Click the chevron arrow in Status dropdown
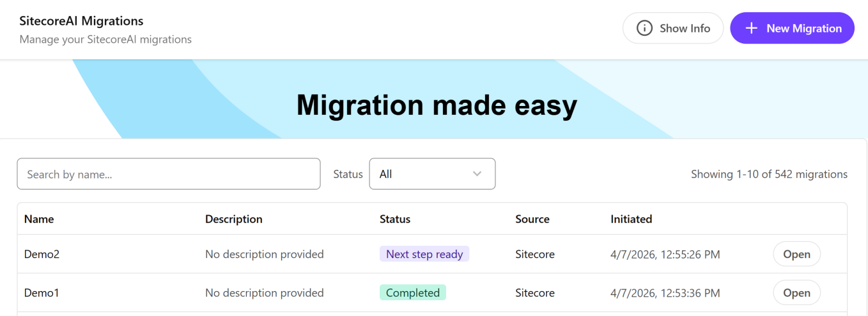The image size is (868, 316). (477, 174)
